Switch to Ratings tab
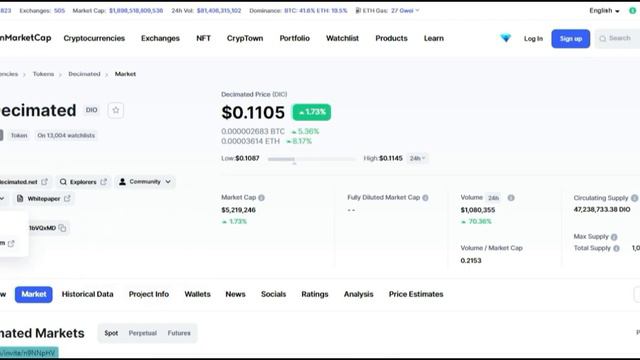 point(314,294)
